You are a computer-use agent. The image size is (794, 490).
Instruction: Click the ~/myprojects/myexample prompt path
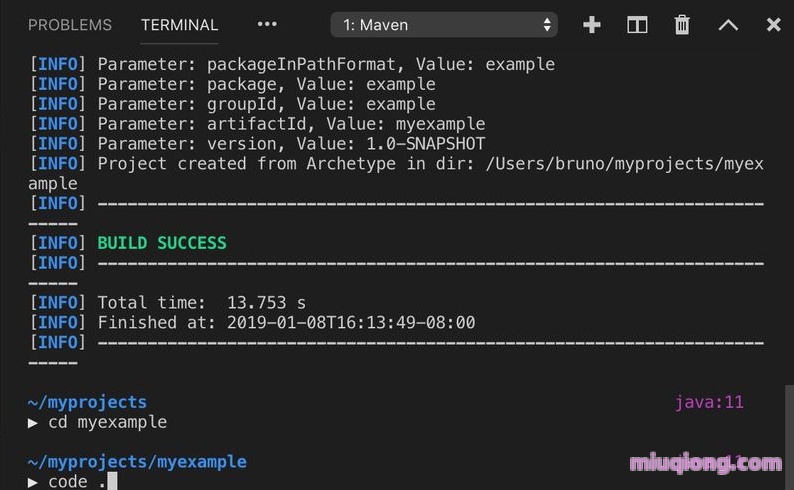137,462
